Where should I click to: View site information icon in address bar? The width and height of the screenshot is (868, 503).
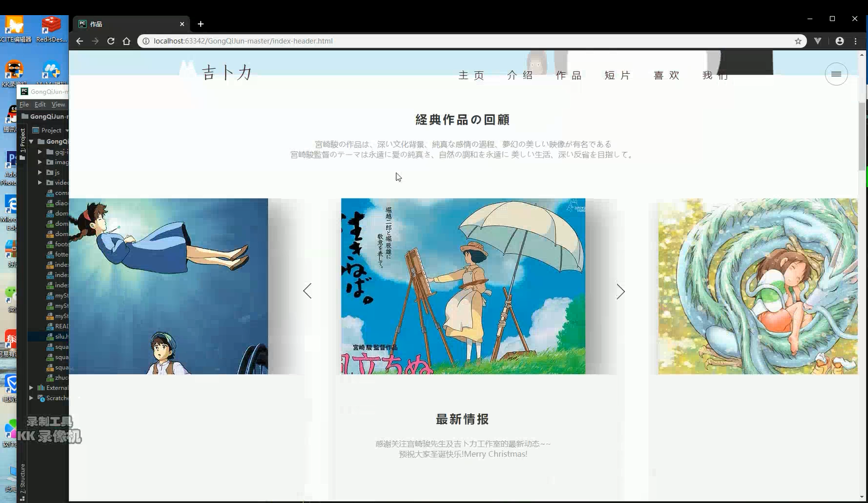pyautogui.click(x=146, y=41)
